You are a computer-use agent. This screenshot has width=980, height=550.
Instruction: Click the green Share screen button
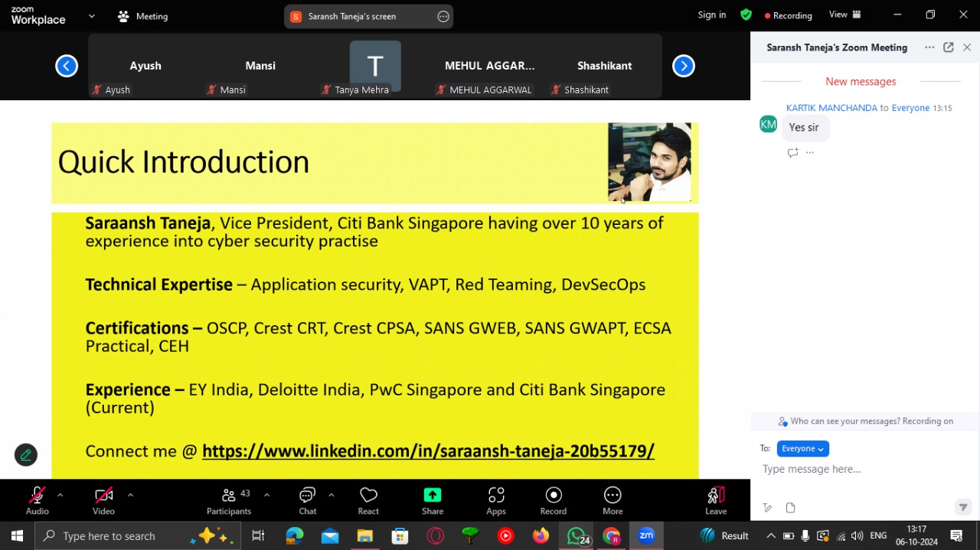[x=433, y=501]
